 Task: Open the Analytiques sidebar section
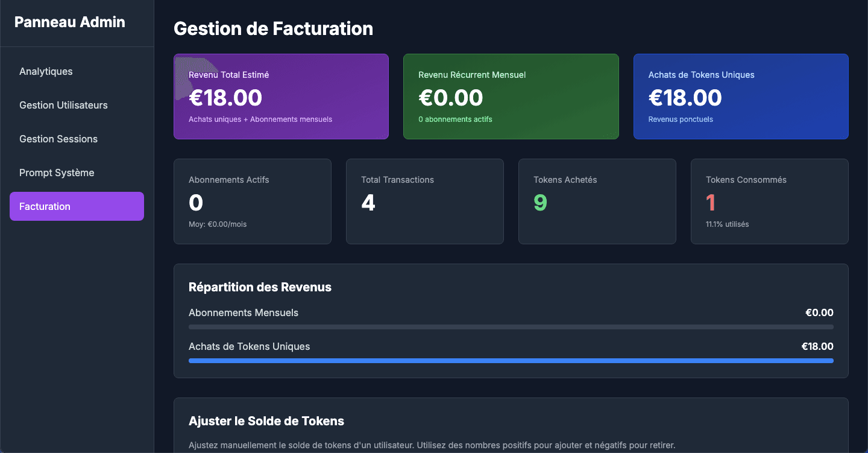(46, 71)
